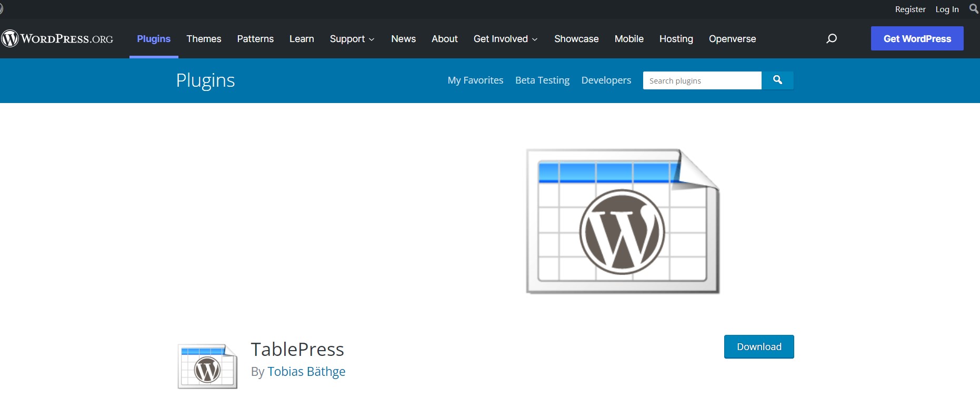980x409 pixels.
Task: Submit plugin search with blue magnifier button
Action: click(x=777, y=80)
